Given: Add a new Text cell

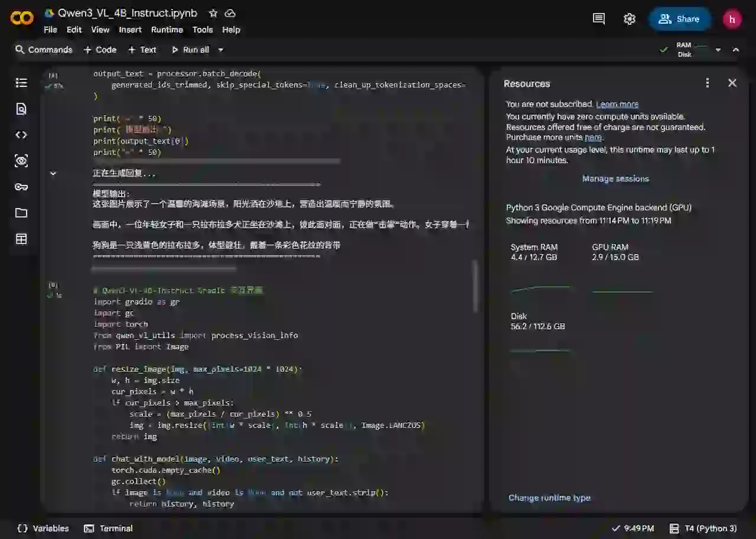Looking at the screenshot, I should [x=142, y=50].
